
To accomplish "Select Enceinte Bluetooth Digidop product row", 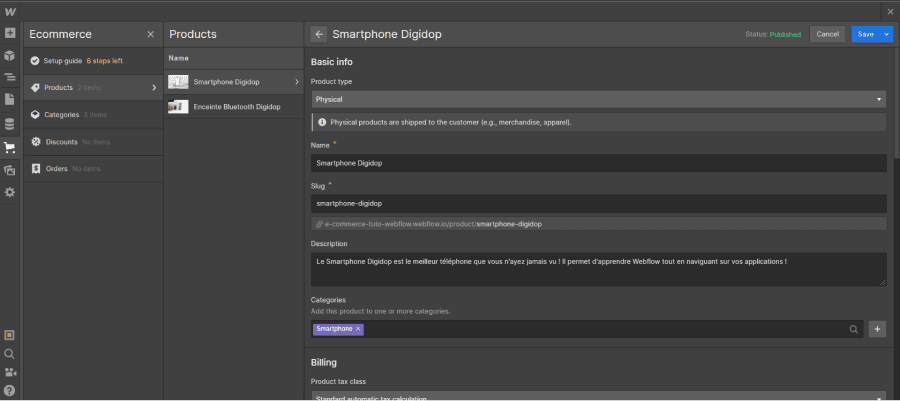I will click(234, 107).
